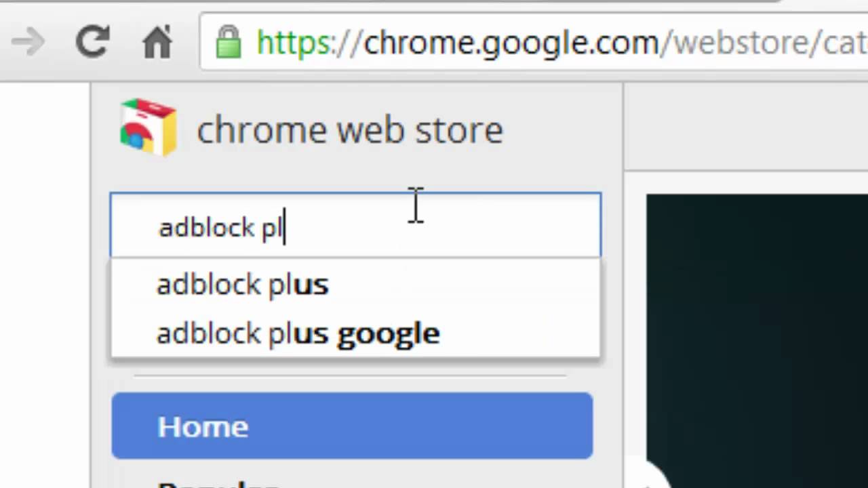Open the Home section in sidebar
Viewport: 868px width, 488px height.
(x=351, y=426)
